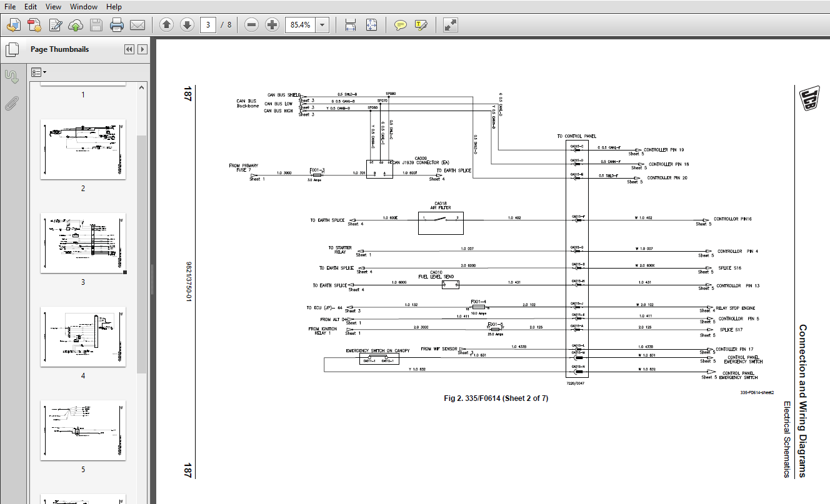
Task: Click the Save (floppy disk) icon
Action: click(x=96, y=25)
